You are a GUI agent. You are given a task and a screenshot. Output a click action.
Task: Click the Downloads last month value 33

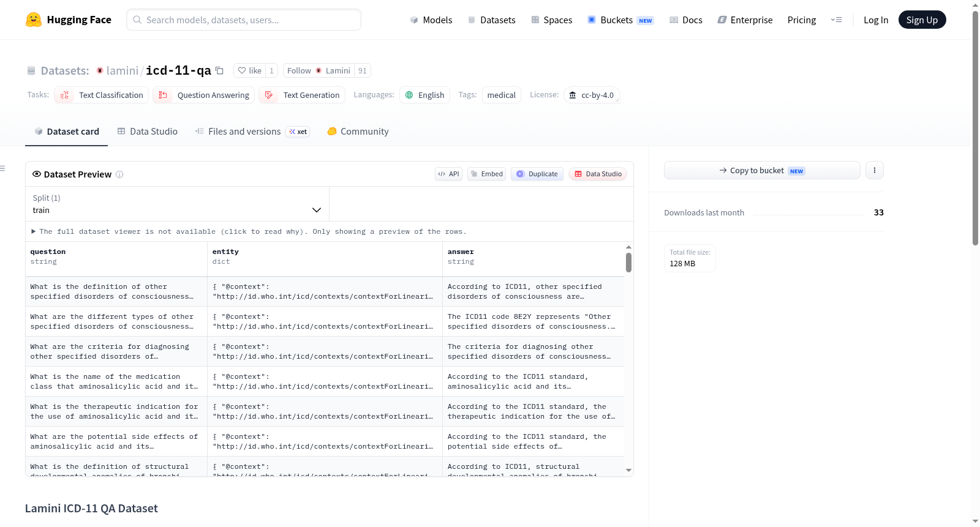pyautogui.click(x=879, y=212)
